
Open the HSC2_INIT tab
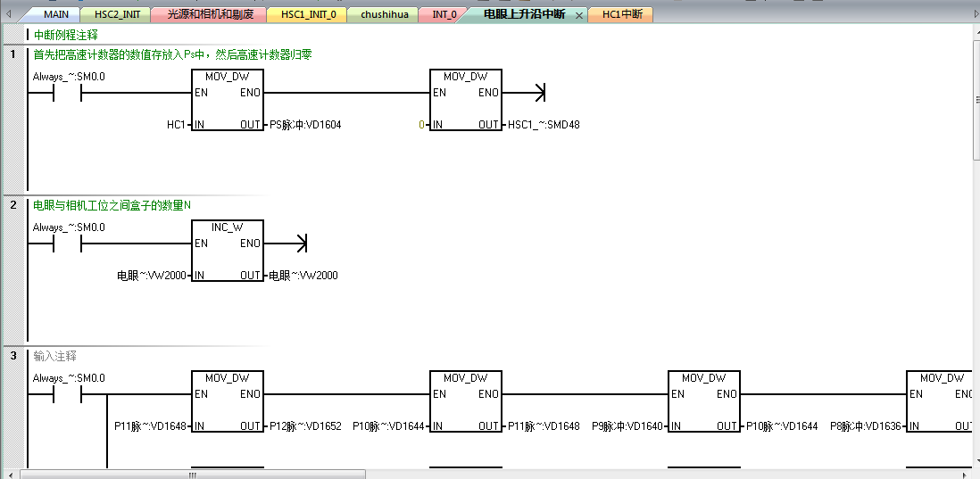coord(117,14)
